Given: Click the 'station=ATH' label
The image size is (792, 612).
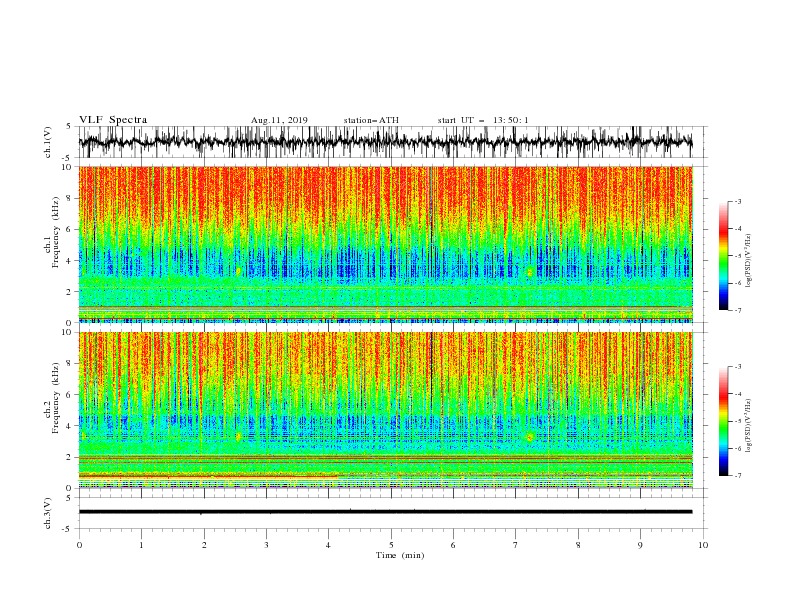Looking at the screenshot, I should tap(371, 120).
